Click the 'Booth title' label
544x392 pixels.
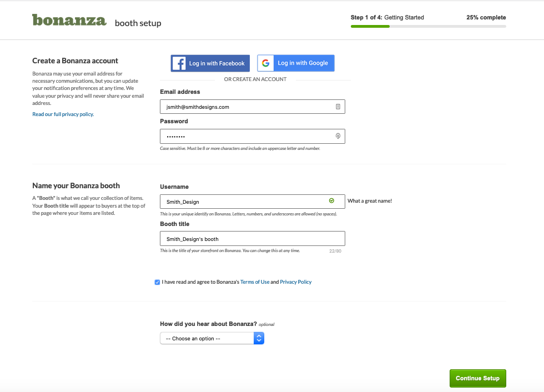coord(174,224)
